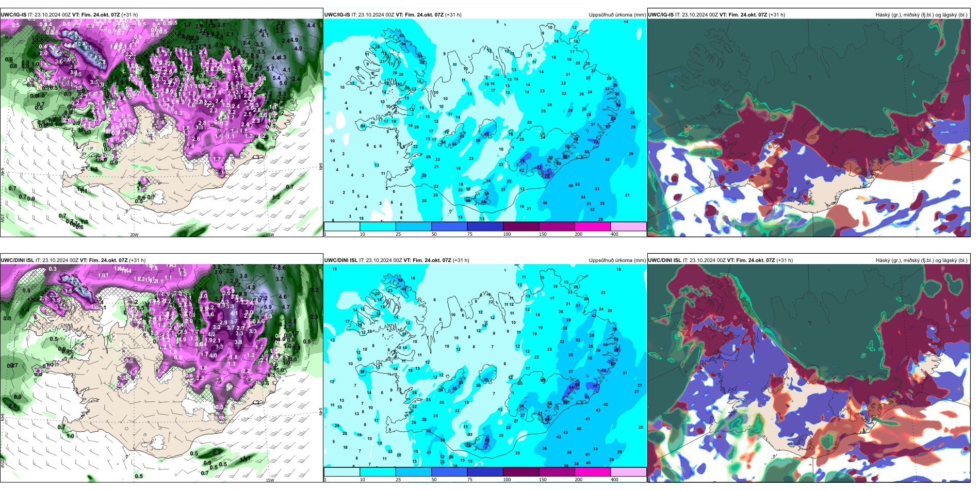Select the 10–25 mm cyan swatch, IG-IS legend
Image resolution: width=980 pixels, height=490 pixels.
tap(378, 226)
